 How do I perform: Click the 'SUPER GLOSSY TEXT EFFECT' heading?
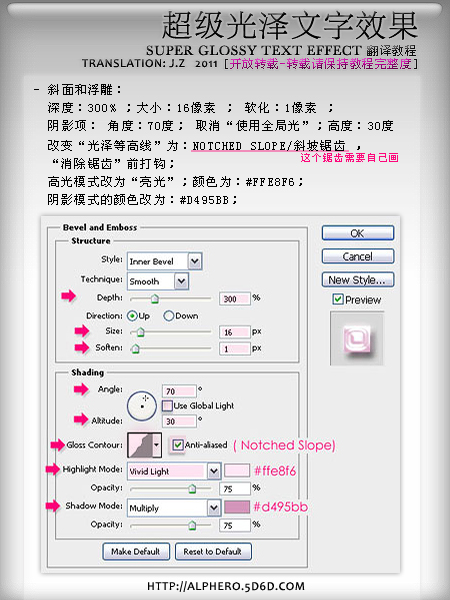click(254, 50)
